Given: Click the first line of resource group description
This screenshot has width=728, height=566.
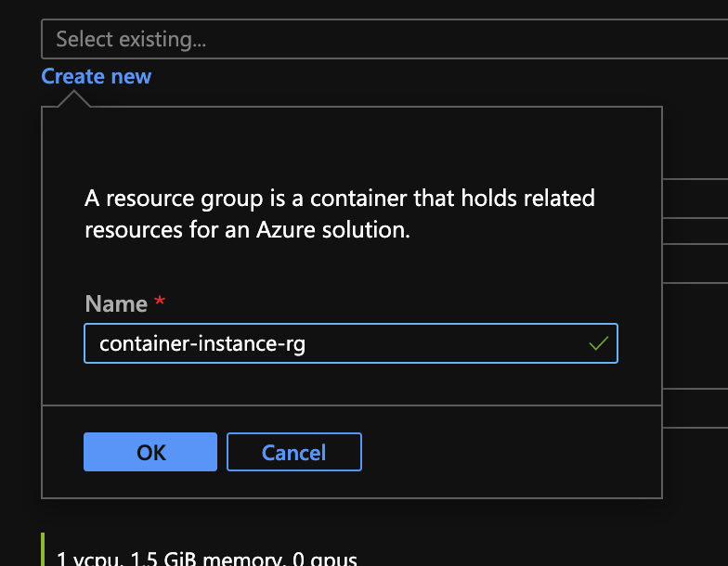Looking at the screenshot, I should point(340,199).
